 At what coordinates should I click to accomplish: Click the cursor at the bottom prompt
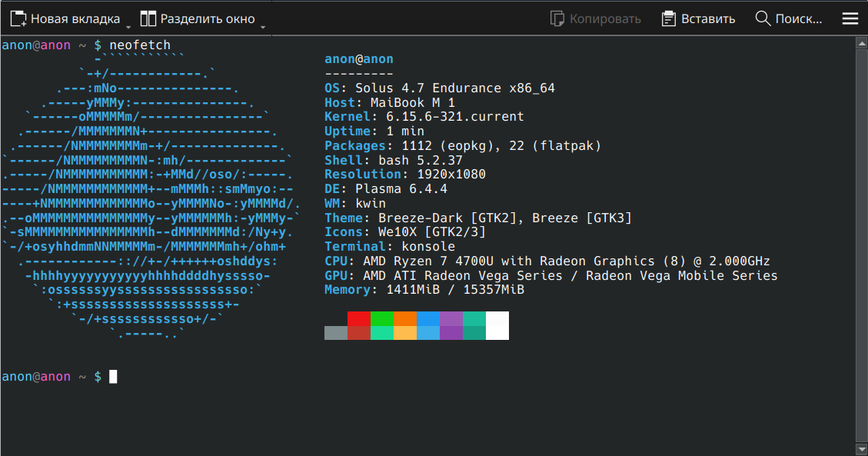(113, 377)
